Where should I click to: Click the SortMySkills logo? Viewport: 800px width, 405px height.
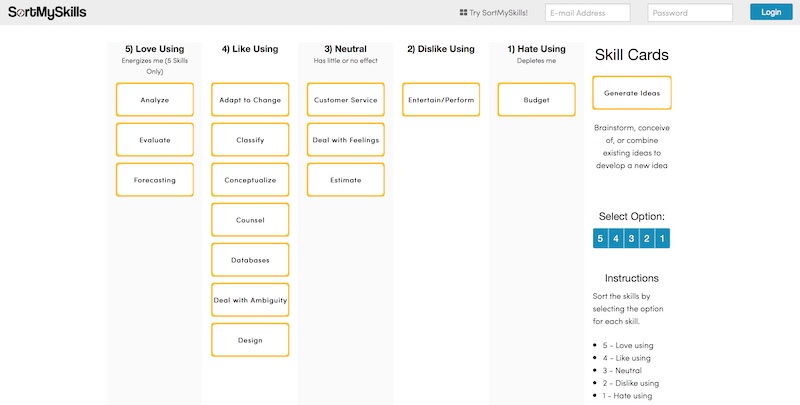(47, 12)
